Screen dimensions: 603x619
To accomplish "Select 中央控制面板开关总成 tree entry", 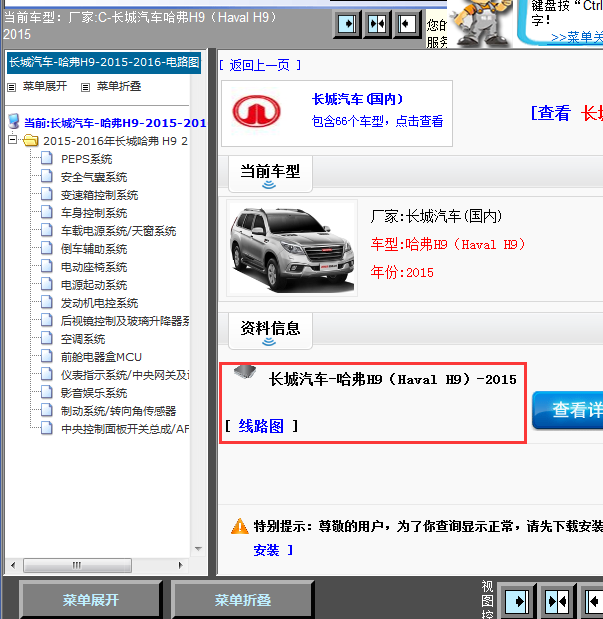I will coord(125,429).
